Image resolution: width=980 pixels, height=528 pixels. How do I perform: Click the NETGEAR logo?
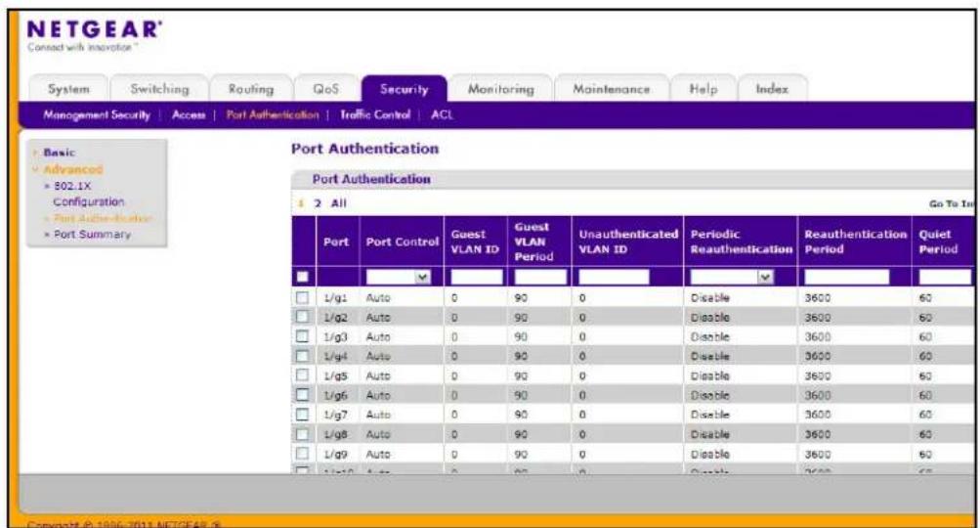(x=95, y=29)
